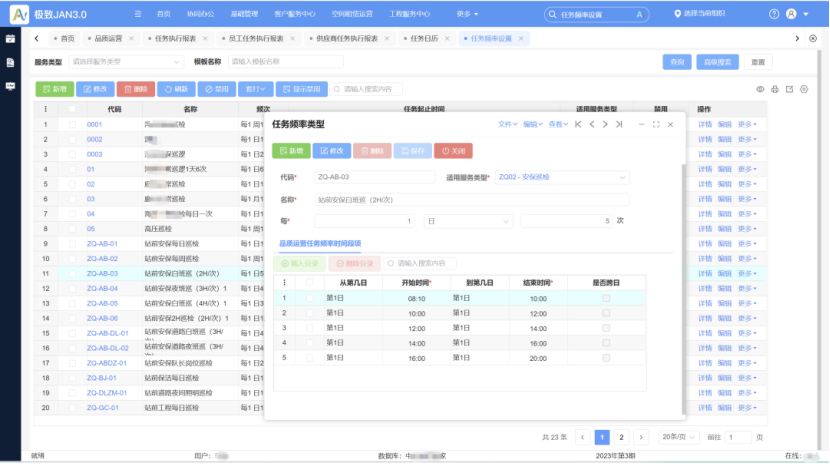Open the ZQ-AB-04 code link
The height and width of the screenshot is (464, 830).
(x=102, y=288)
